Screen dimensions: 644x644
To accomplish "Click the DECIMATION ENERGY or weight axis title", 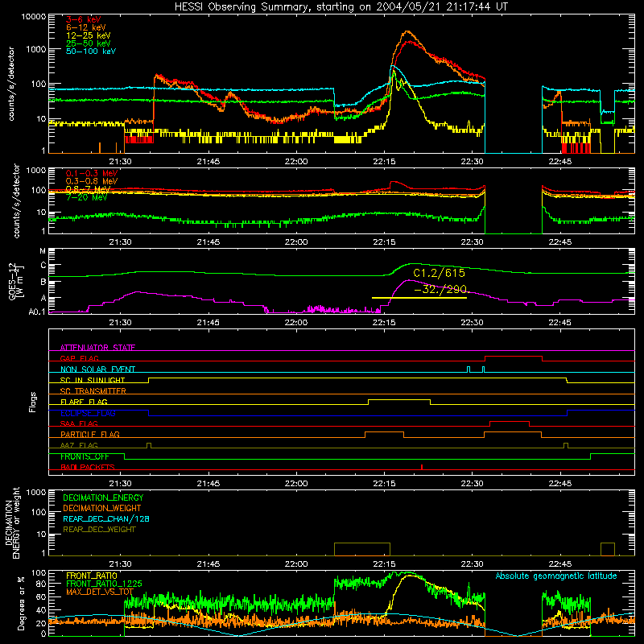I will tap(12, 522).
